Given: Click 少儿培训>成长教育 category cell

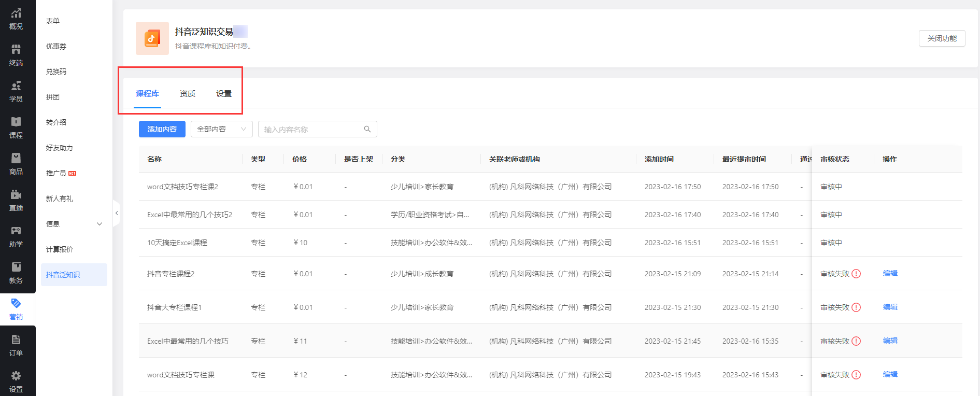Looking at the screenshot, I should click(422, 274).
